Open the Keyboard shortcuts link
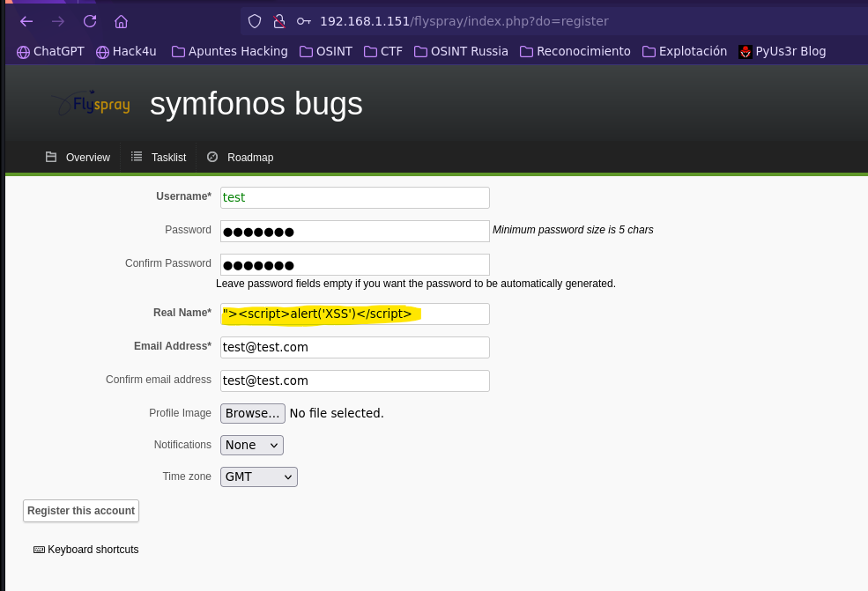This screenshot has width=868, height=591. [86, 550]
